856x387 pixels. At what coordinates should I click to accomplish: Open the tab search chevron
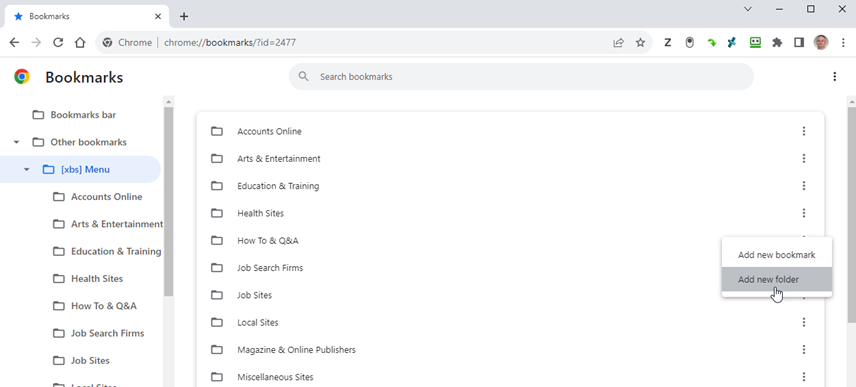[748, 9]
